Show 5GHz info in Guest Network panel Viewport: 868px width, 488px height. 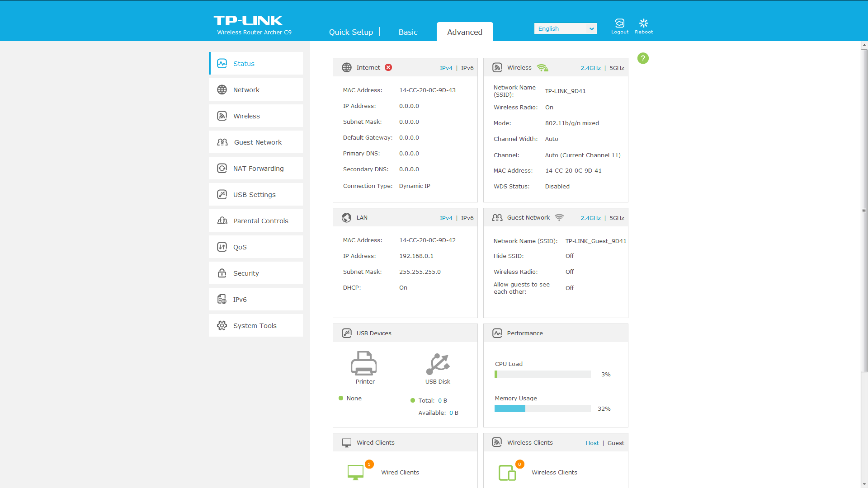pos(617,218)
